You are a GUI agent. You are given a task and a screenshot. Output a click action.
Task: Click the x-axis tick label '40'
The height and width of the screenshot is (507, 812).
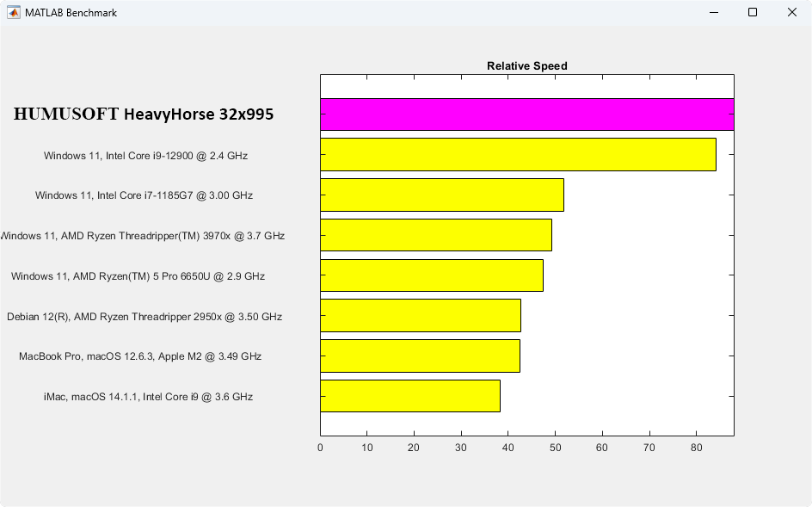click(x=508, y=448)
